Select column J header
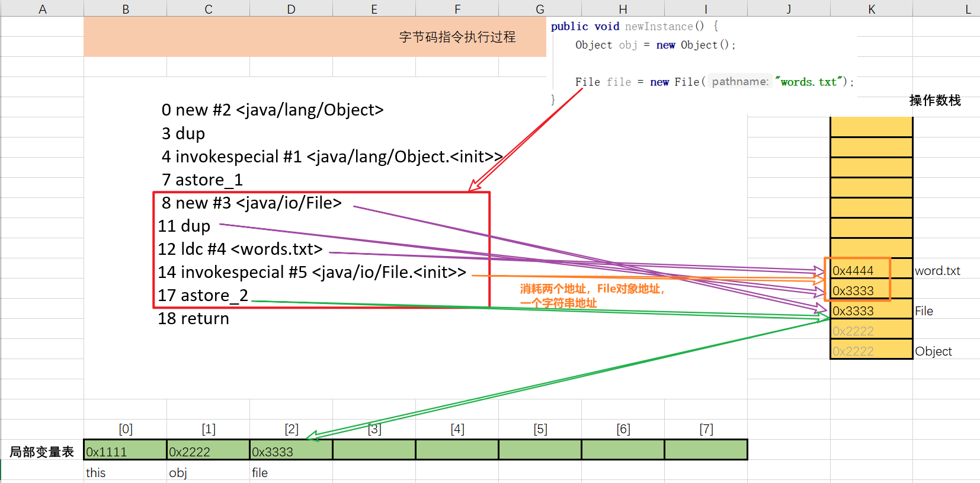The image size is (980, 483). 789,8
